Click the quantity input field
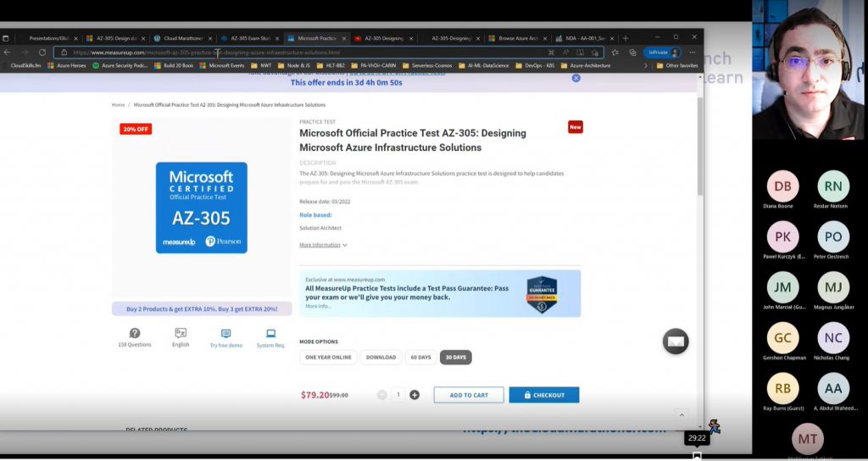This screenshot has width=868, height=461. [398, 395]
